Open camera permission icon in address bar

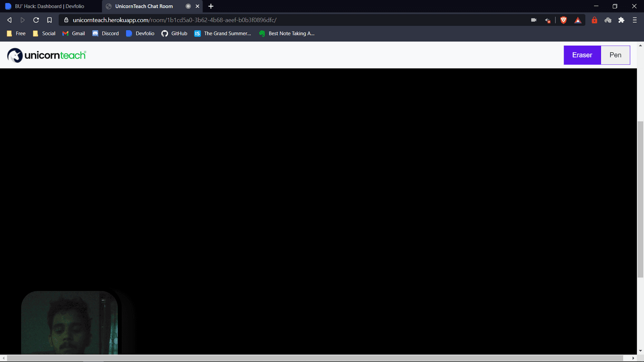click(x=534, y=20)
